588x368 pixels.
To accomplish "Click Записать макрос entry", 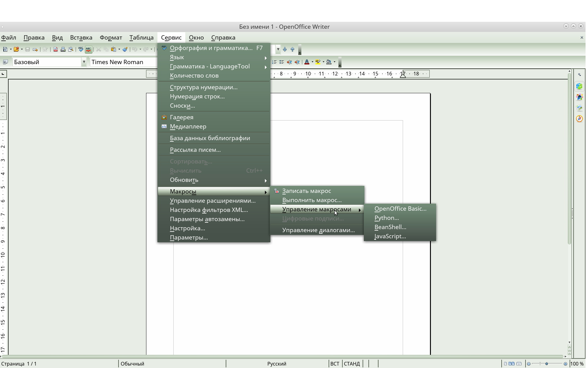I will [x=306, y=191].
